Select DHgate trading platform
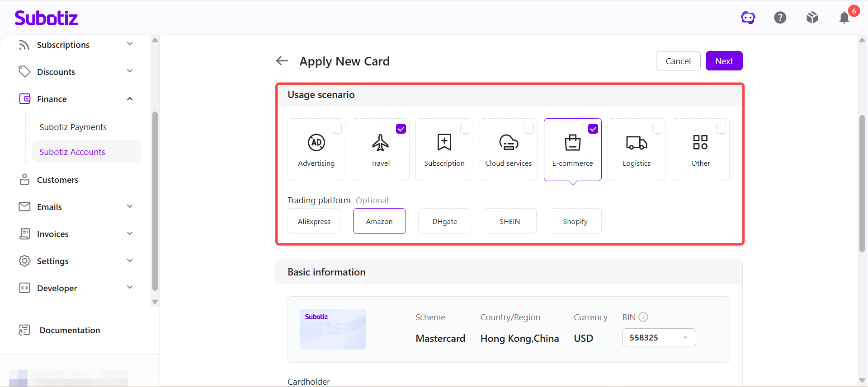 pyautogui.click(x=445, y=221)
